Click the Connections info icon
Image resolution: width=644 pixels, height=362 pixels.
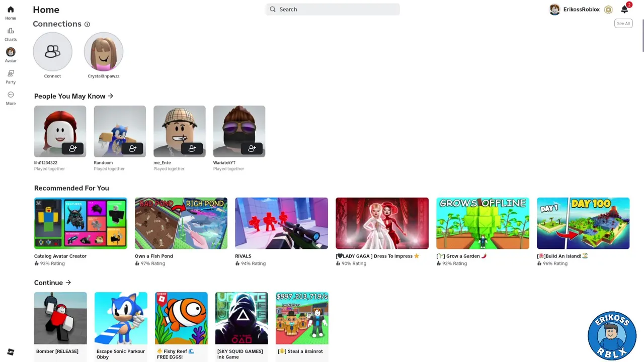click(87, 24)
